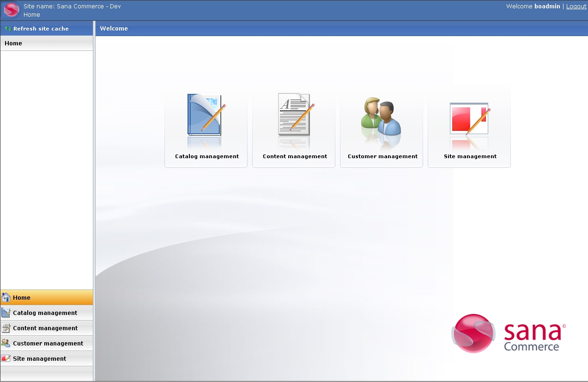Select Home in bottom navigation

tap(47, 297)
